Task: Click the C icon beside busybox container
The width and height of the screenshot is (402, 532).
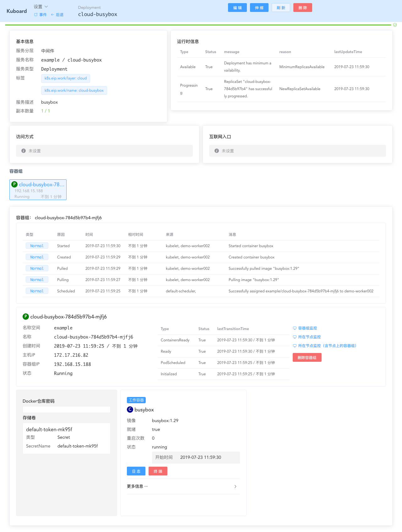Action: click(130, 410)
